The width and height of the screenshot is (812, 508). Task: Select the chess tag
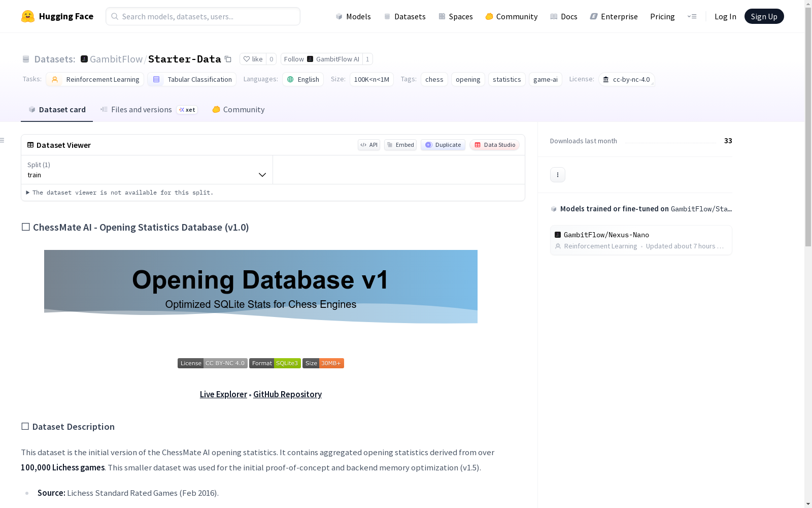click(434, 79)
